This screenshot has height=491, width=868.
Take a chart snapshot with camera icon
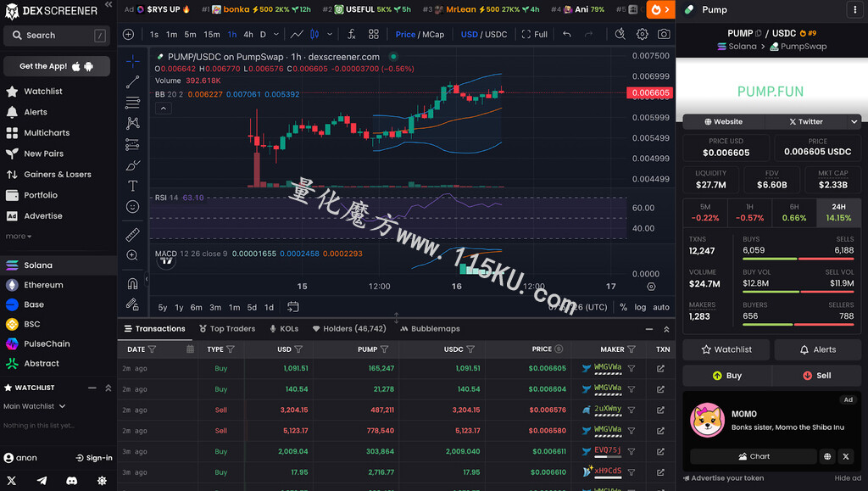(x=664, y=34)
